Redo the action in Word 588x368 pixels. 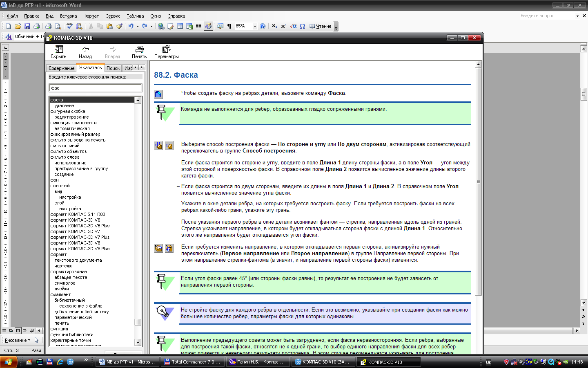[x=145, y=26]
